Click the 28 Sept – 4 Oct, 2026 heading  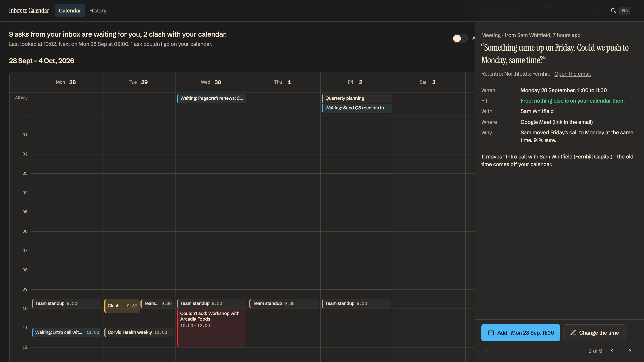coord(41,61)
